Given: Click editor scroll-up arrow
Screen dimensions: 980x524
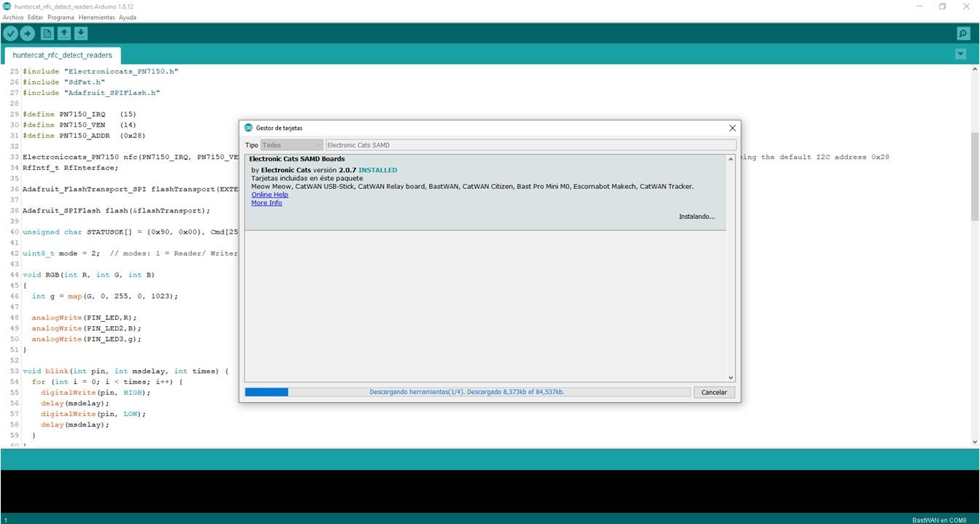Looking at the screenshot, I should (x=975, y=69).
